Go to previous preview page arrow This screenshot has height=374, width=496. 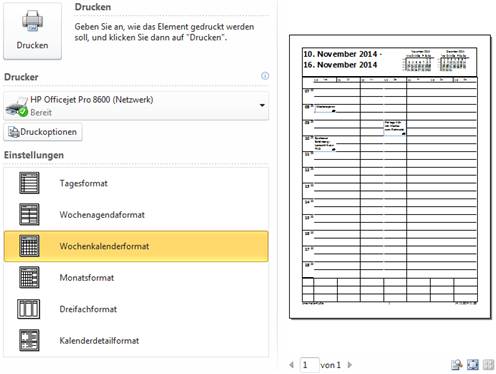tap(292, 365)
